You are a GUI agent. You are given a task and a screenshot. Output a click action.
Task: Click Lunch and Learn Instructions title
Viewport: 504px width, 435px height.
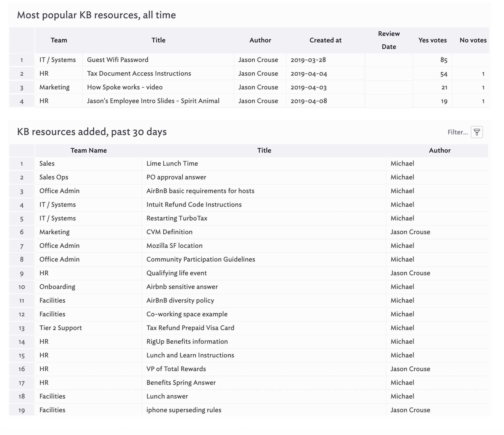tap(190, 355)
